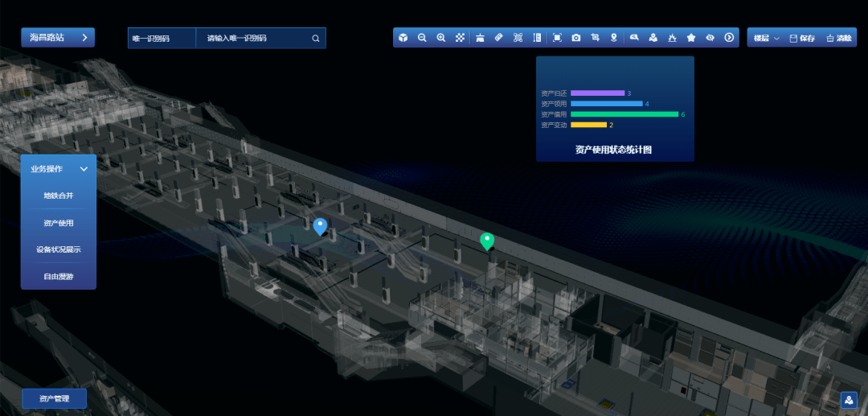Click the circled arrow play icon
868x416 pixels.
729,38
